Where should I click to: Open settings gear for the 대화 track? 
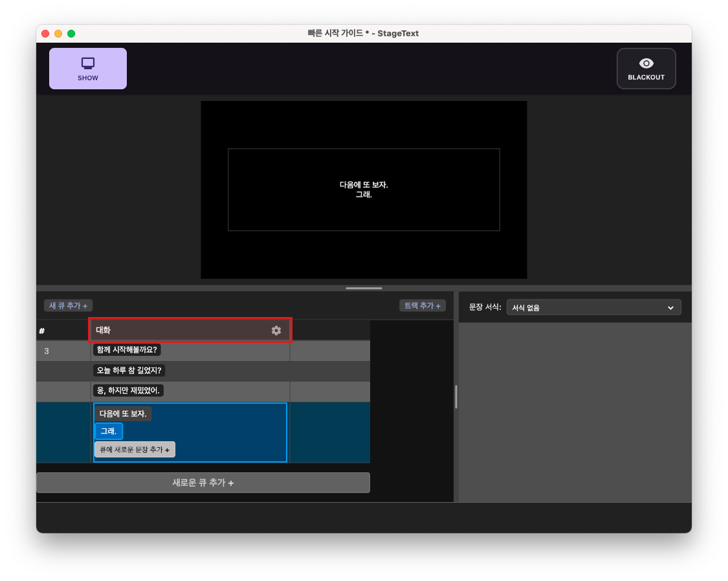[x=276, y=330]
